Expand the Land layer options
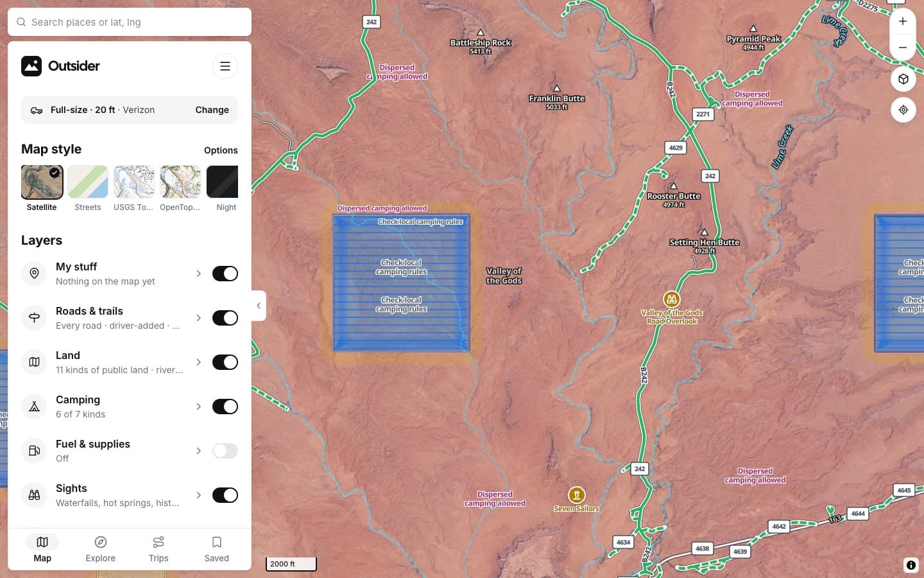 tap(199, 362)
